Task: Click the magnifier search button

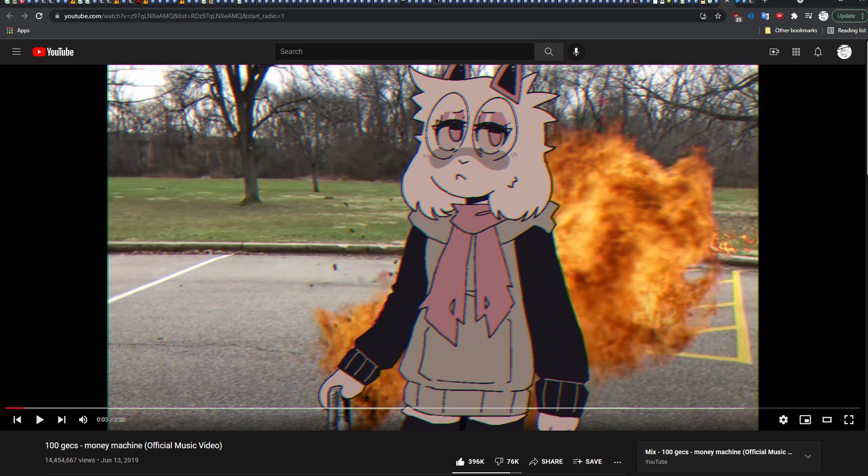Action: pyautogui.click(x=549, y=52)
